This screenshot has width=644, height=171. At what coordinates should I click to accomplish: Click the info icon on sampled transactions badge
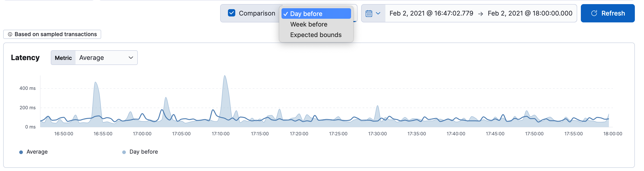(10, 34)
